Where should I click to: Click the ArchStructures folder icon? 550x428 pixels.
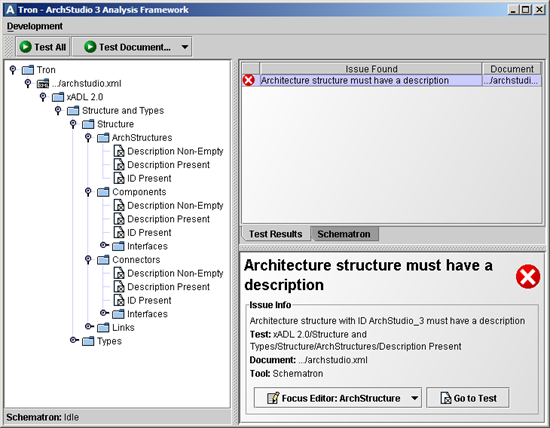tap(103, 138)
